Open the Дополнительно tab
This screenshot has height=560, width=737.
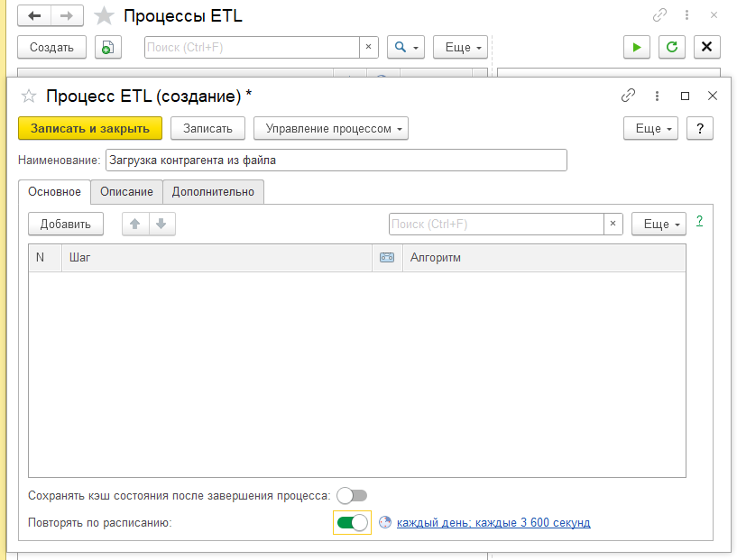pos(214,191)
